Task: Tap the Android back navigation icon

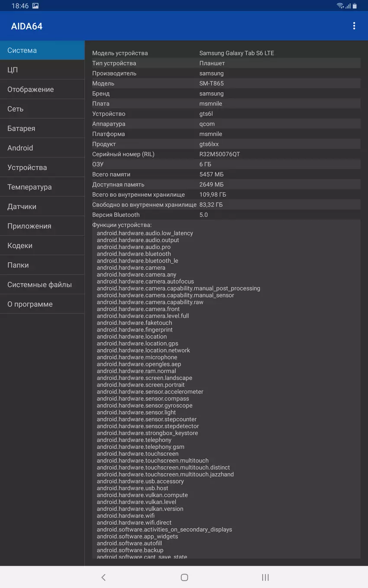Action: (x=103, y=577)
